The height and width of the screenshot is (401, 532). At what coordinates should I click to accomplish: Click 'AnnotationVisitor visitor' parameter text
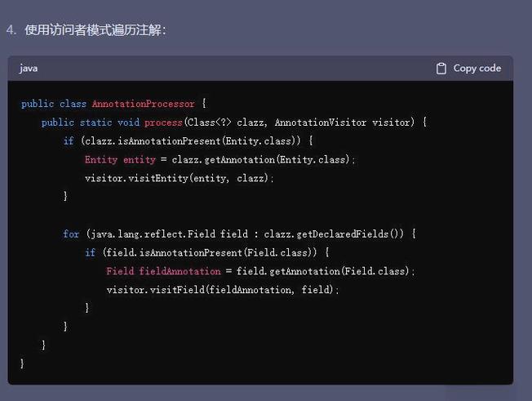click(x=344, y=123)
